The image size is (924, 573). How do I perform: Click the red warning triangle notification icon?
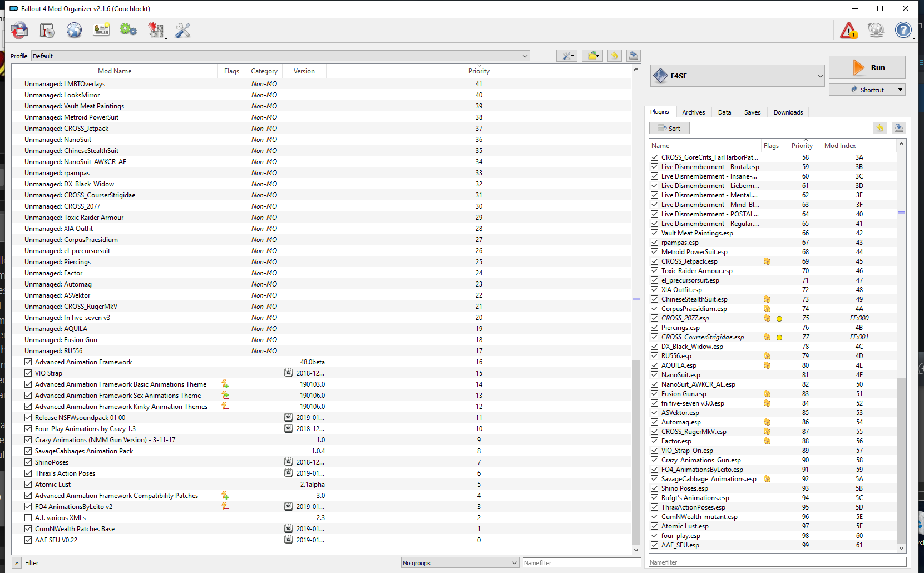(x=848, y=31)
